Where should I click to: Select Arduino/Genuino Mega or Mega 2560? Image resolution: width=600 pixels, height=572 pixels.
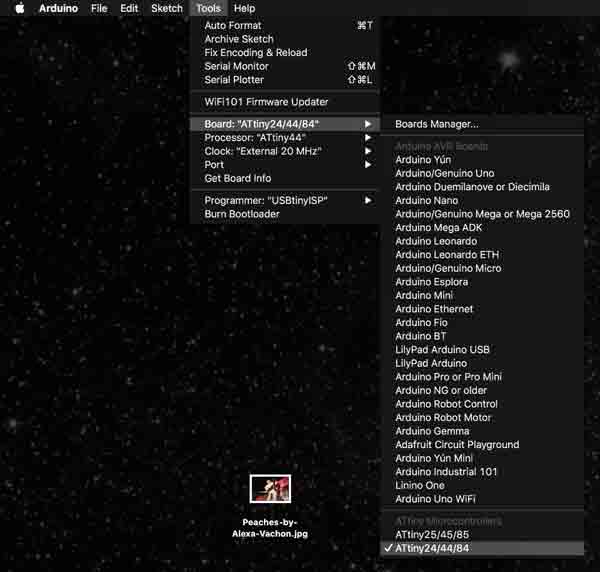(x=483, y=214)
